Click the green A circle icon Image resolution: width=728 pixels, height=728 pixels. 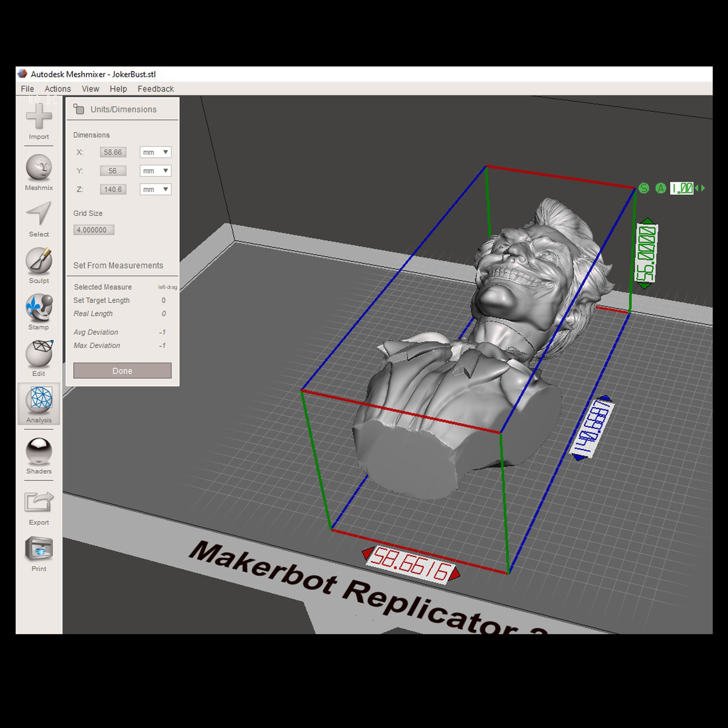(x=660, y=188)
